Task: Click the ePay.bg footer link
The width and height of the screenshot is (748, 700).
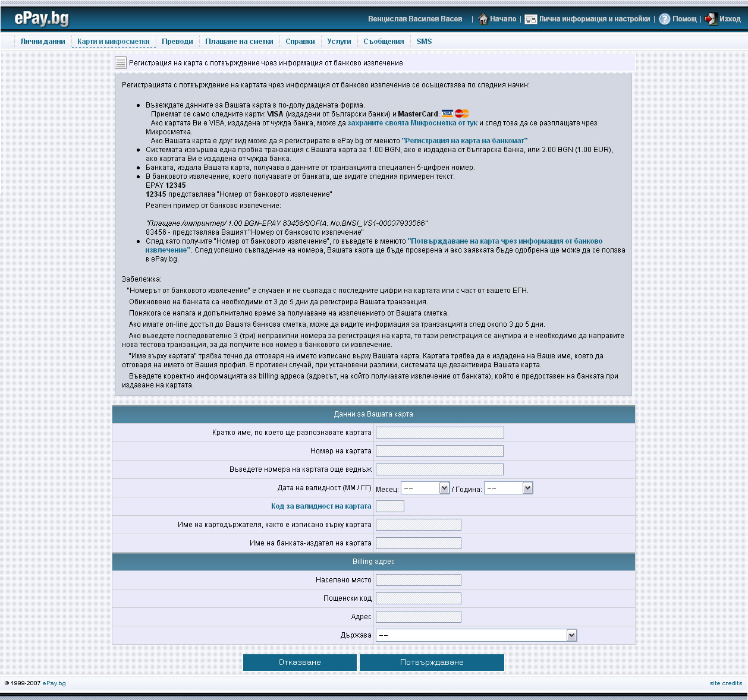Action: click(x=54, y=683)
